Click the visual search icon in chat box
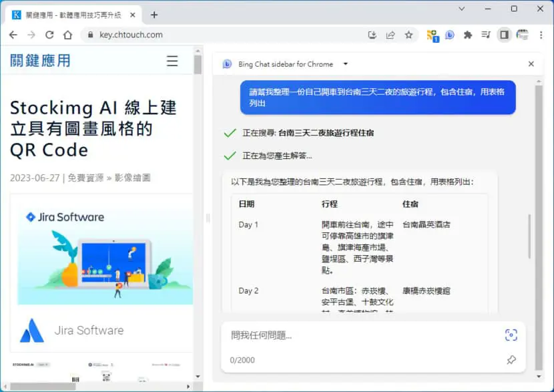This screenshot has width=554, height=392. (511, 335)
